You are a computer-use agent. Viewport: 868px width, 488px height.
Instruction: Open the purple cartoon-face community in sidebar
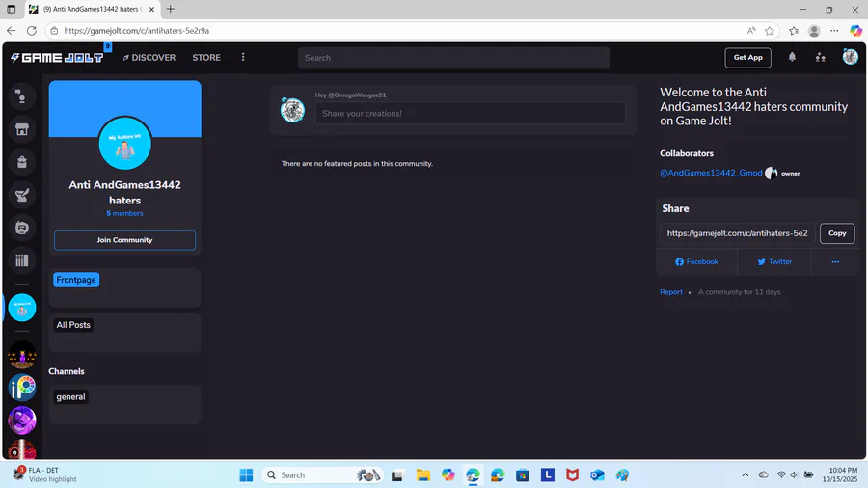22,420
